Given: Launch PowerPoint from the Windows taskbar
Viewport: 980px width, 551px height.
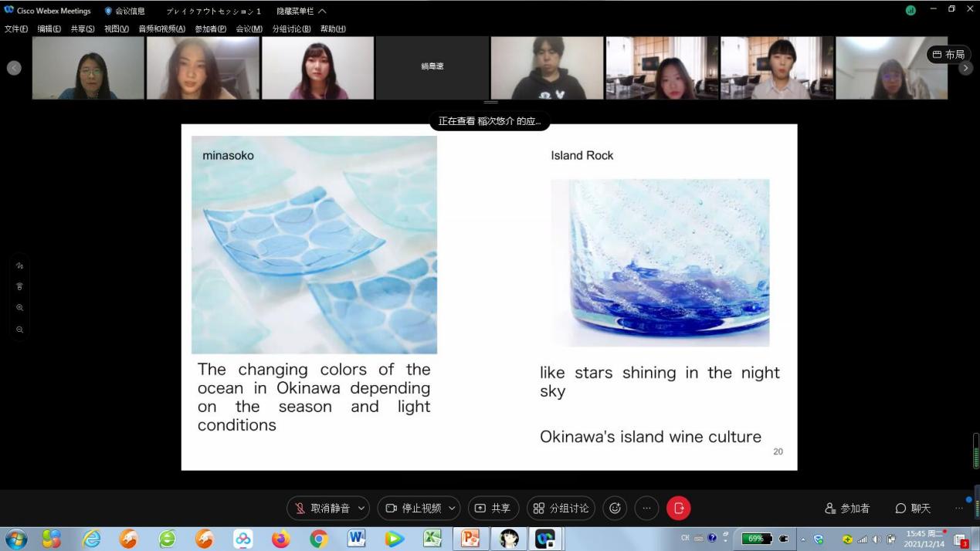Looking at the screenshot, I should (x=470, y=538).
